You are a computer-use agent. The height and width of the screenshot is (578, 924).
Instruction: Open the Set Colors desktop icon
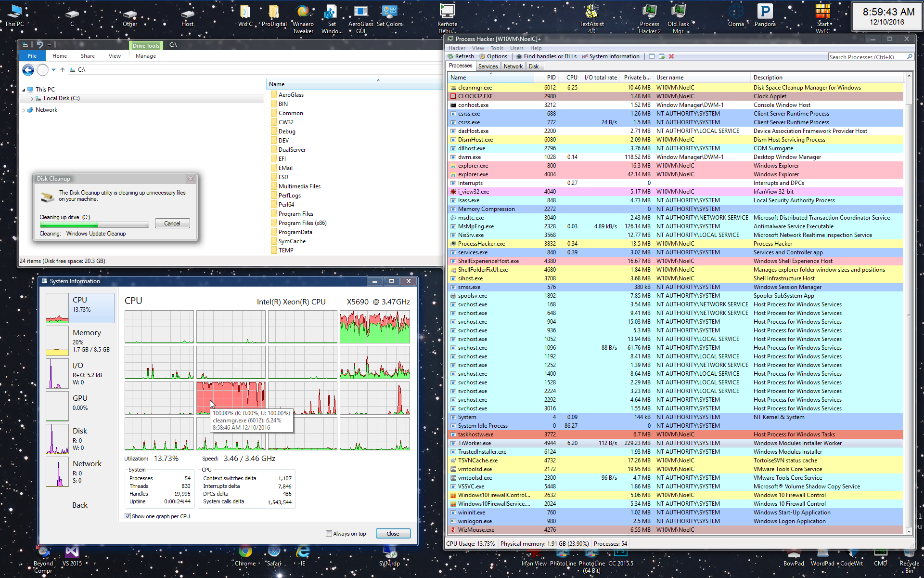(389, 16)
